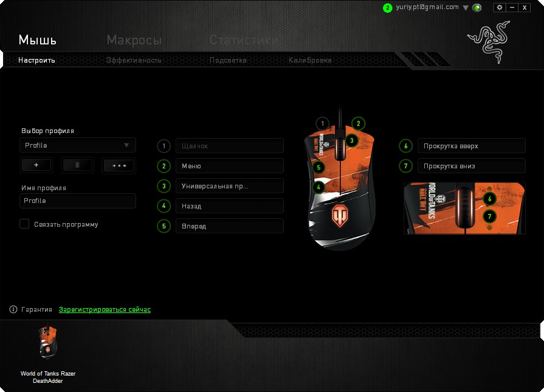The width and height of the screenshot is (544, 392).
Task: Open Прокрутка вниз assignment for button 7
Action: click(472, 166)
